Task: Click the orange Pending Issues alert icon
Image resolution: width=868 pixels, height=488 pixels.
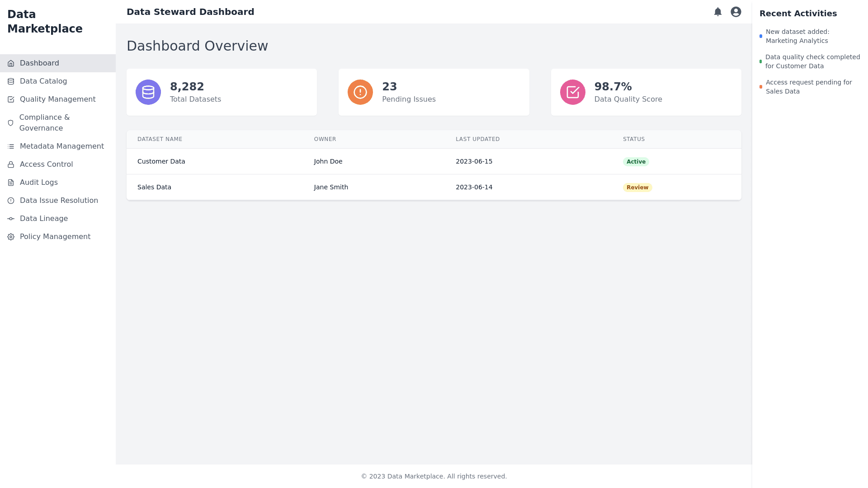Action: click(360, 92)
